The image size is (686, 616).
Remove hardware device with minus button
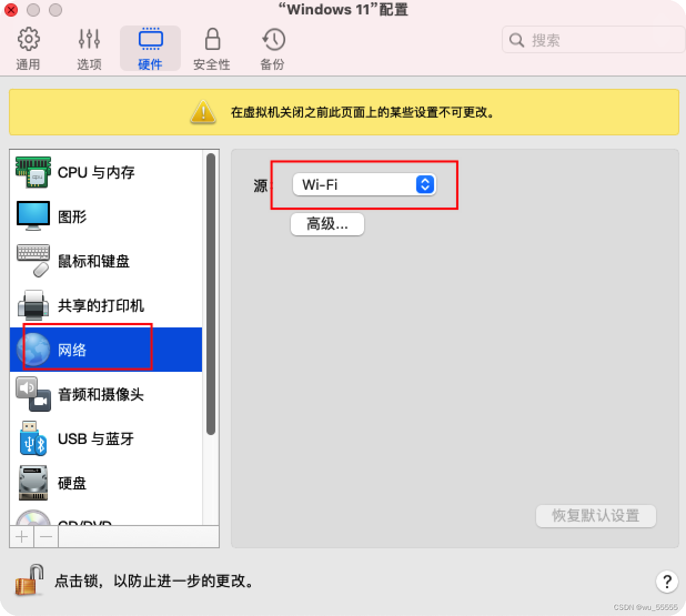[46, 537]
